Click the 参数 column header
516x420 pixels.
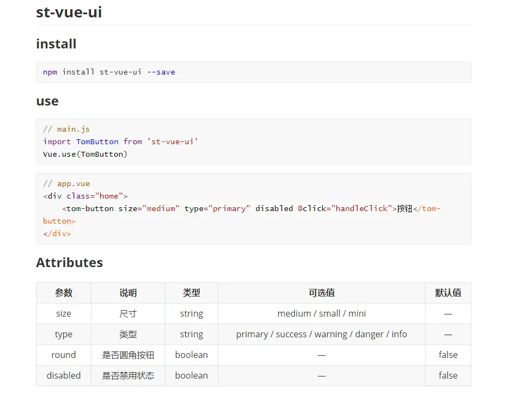(x=64, y=293)
